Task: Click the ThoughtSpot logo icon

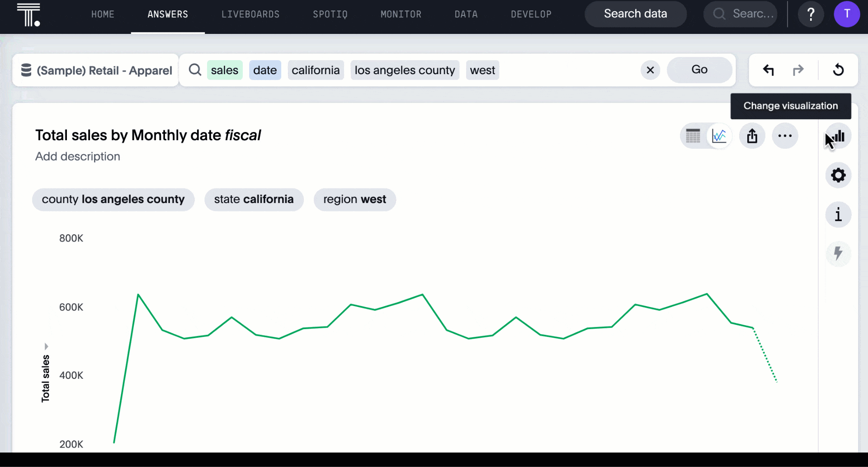Action: tap(28, 15)
